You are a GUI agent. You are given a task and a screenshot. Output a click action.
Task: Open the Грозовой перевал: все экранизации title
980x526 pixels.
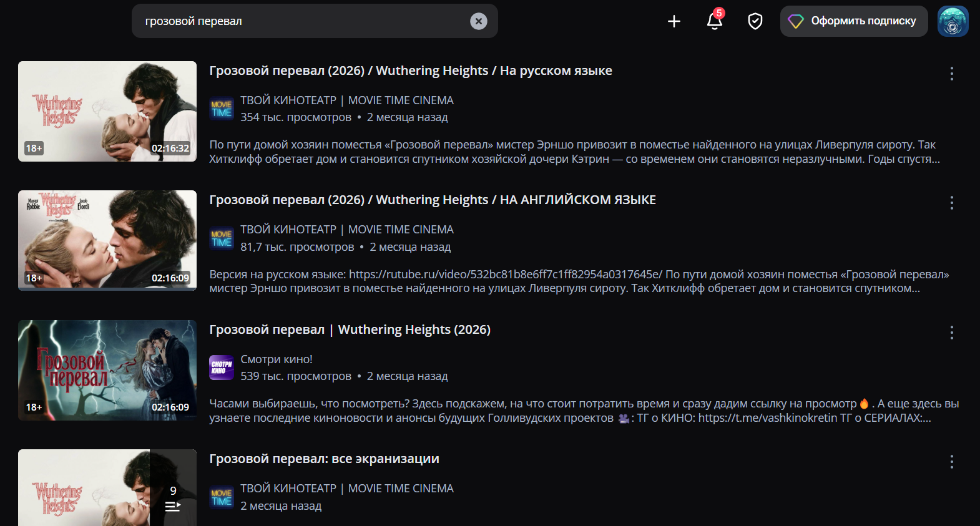point(325,459)
